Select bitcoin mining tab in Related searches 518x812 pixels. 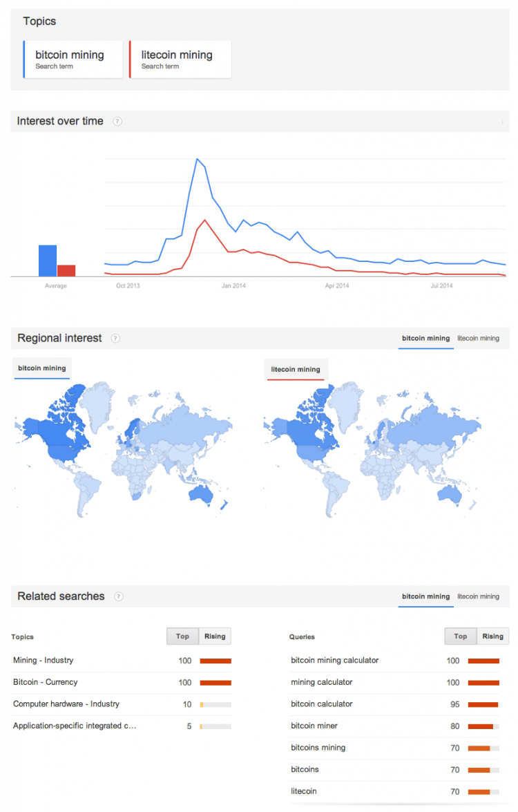click(426, 596)
